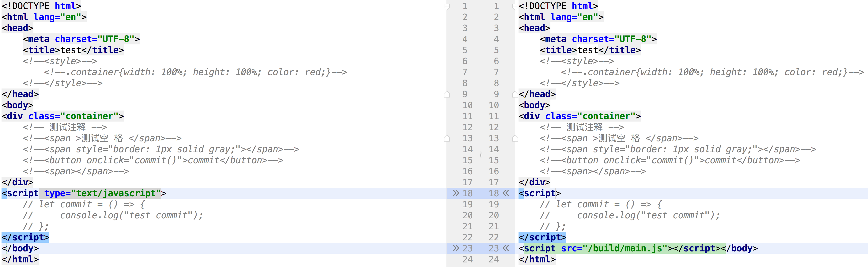Apply left change at line 18 to right
This screenshot has height=267, width=868.
pos(456,193)
